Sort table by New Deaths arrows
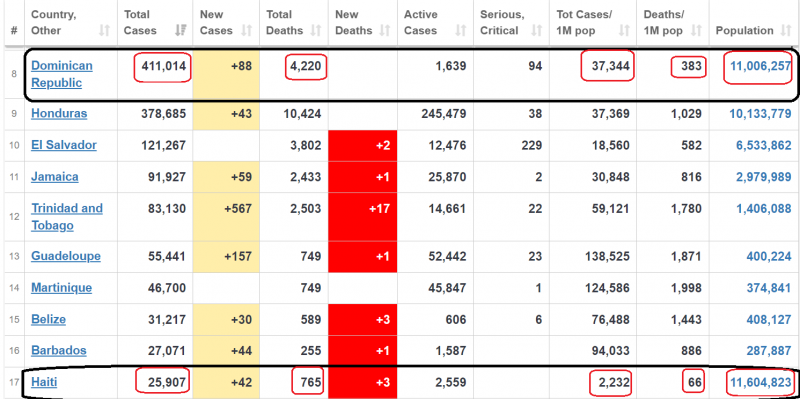The width and height of the screenshot is (800, 399). (x=385, y=31)
